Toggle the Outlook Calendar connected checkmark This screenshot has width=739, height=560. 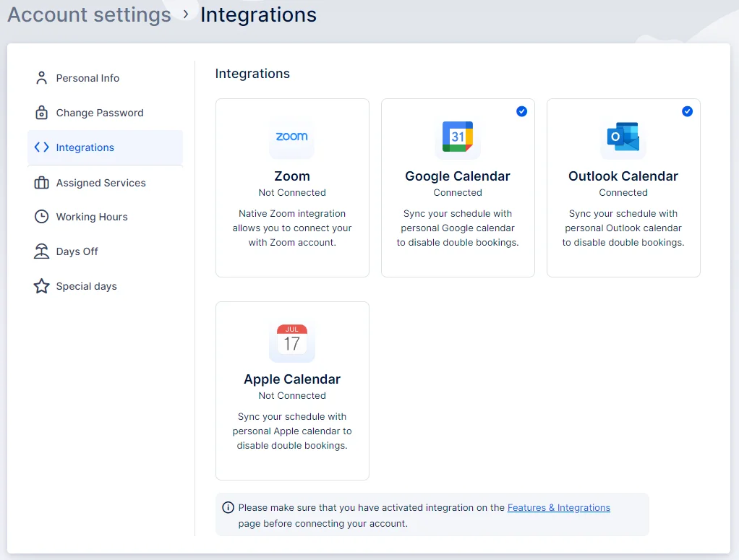click(687, 111)
